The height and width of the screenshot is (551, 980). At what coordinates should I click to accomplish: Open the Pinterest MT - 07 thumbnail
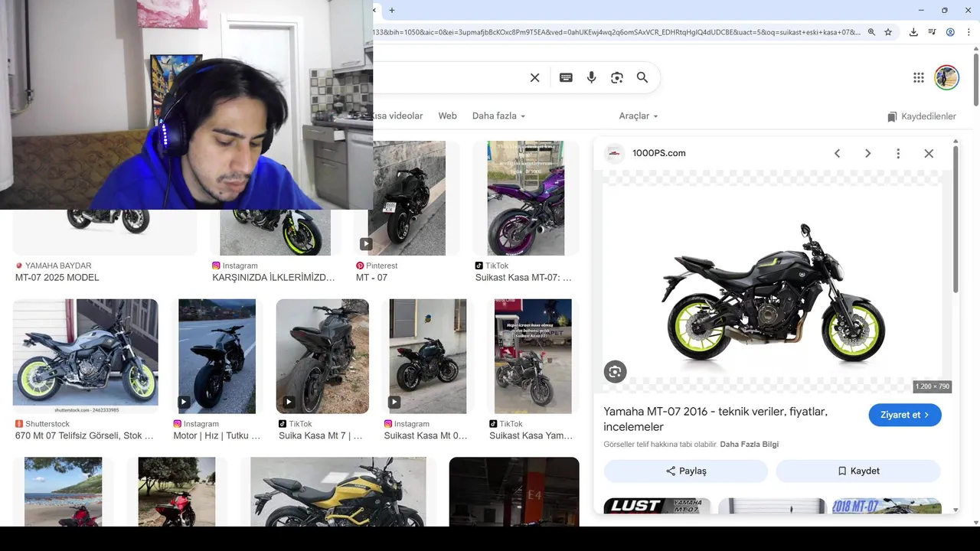[x=407, y=198]
